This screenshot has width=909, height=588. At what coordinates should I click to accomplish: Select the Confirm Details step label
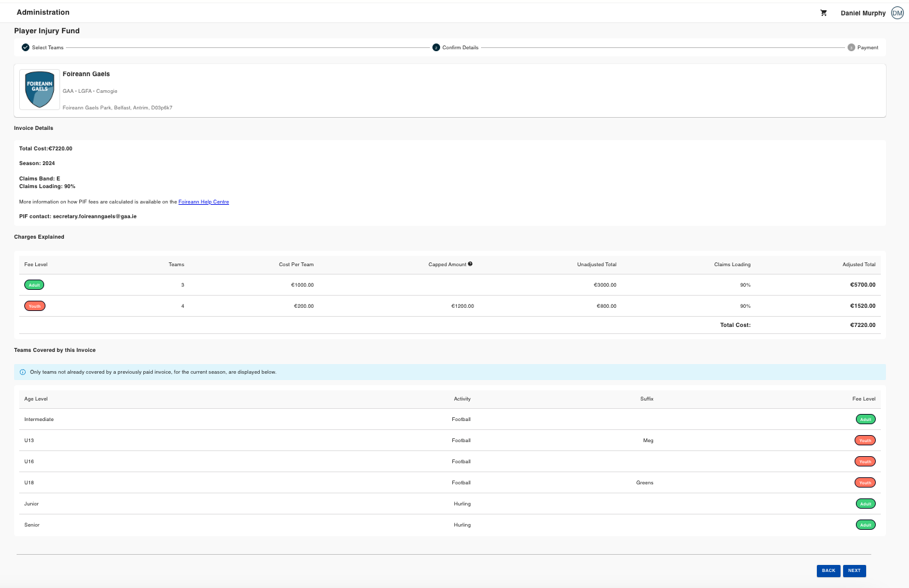(x=461, y=47)
